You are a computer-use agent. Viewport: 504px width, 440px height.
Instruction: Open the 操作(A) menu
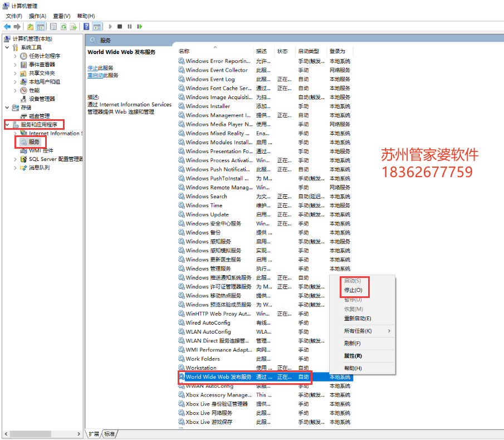[x=37, y=16]
